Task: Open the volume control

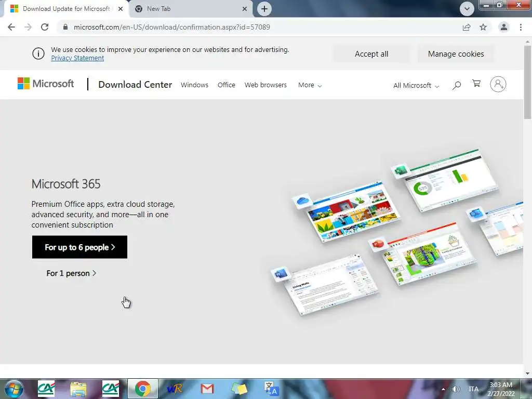Action: click(x=456, y=389)
